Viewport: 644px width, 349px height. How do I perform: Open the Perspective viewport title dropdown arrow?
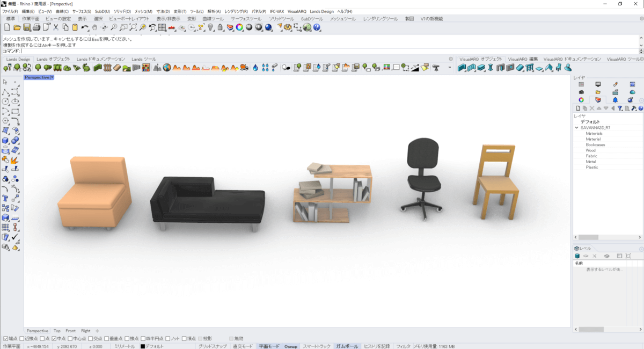click(x=52, y=77)
